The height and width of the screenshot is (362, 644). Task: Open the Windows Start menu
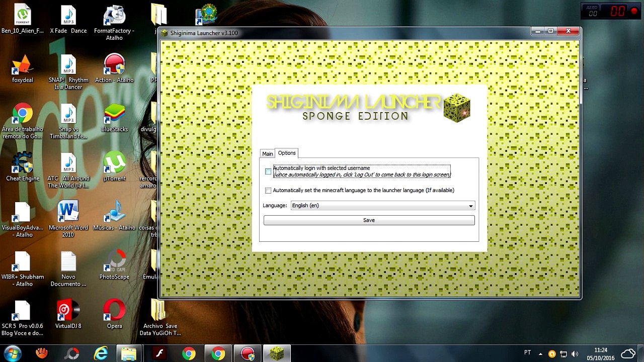tap(12, 353)
